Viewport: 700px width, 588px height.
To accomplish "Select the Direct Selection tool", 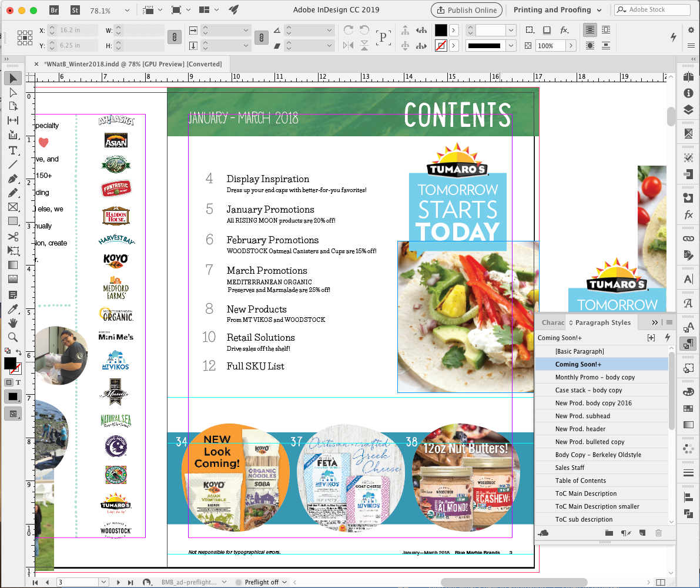I will tap(13, 92).
